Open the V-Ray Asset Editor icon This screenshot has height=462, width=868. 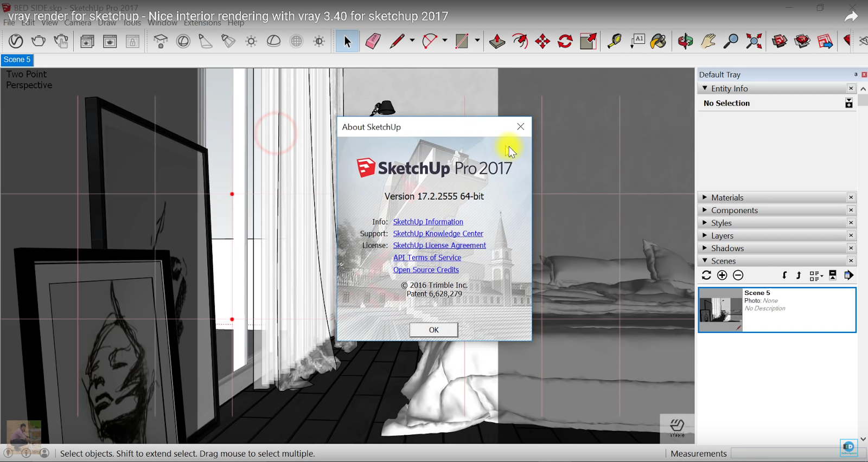[16, 41]
